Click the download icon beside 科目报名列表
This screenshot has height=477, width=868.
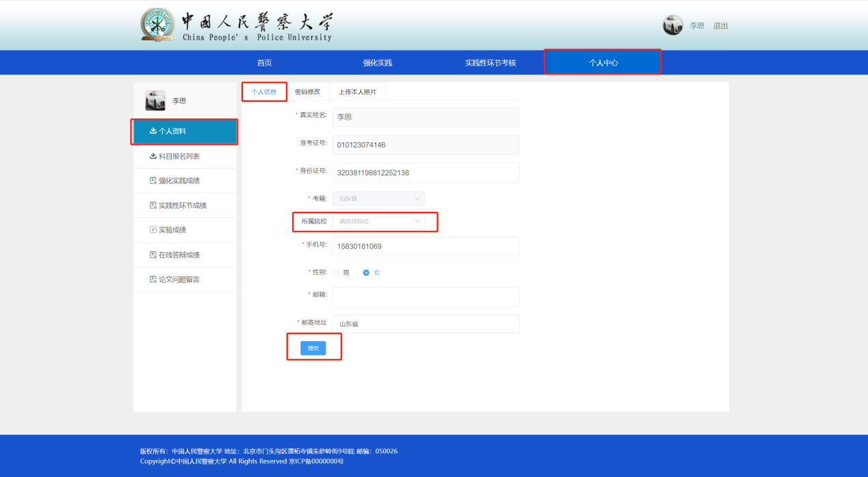coord(153,156)
